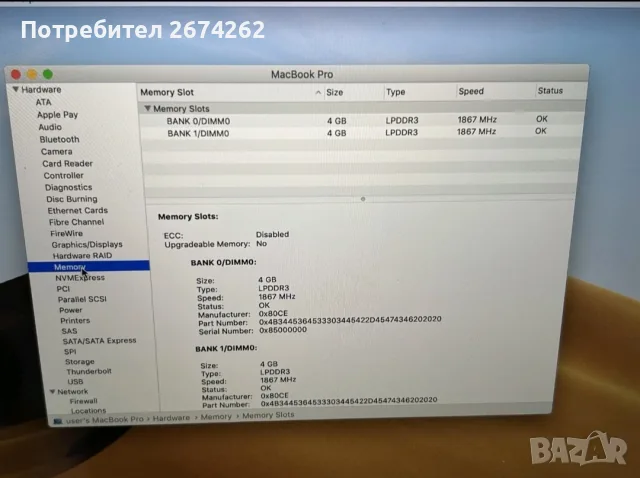This screenshot has height=478, width=640.
Task: Select Disc Burning in the sidebar
Action: 71,199
